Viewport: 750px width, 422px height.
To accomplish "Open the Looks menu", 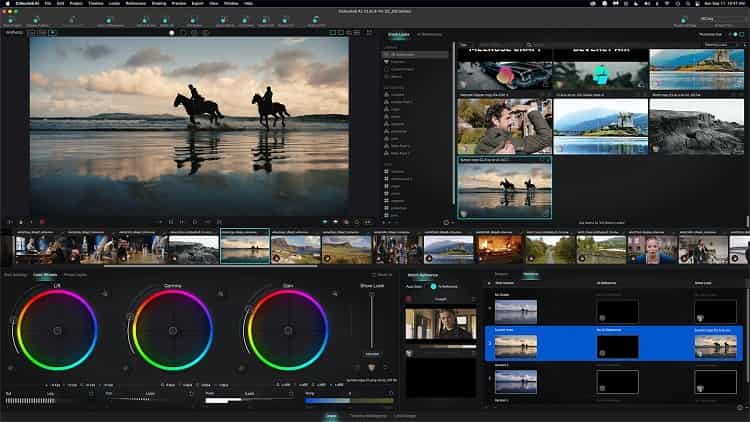I will pyautogui.click(x=114, y=3).
